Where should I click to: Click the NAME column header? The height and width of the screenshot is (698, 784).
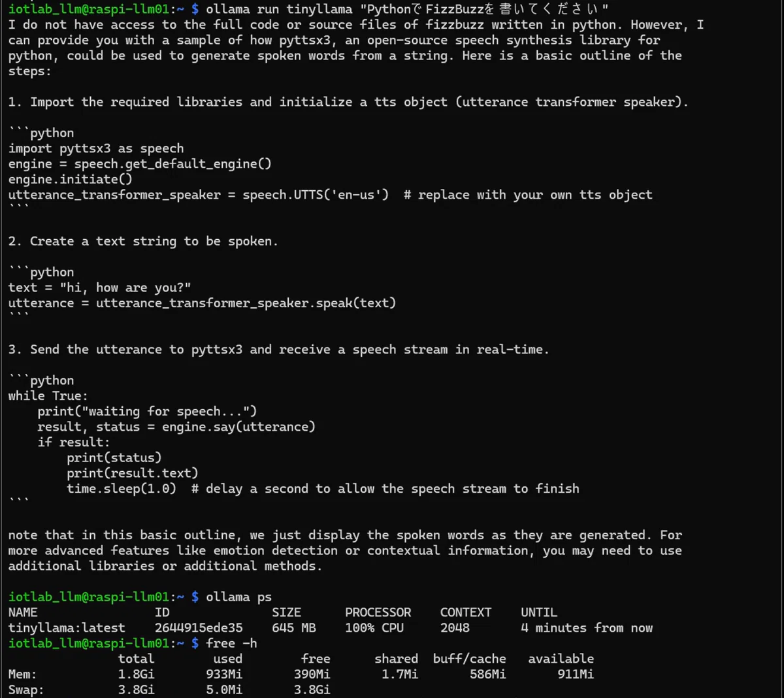coord(23,612)
